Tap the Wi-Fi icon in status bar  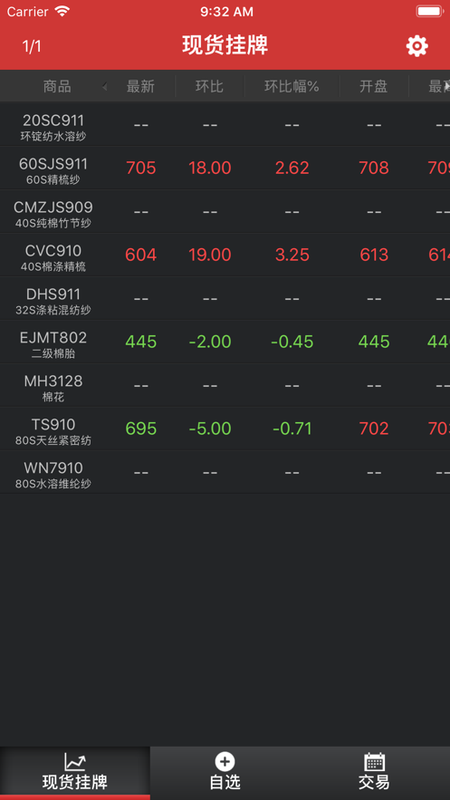[x=62, y=11]
